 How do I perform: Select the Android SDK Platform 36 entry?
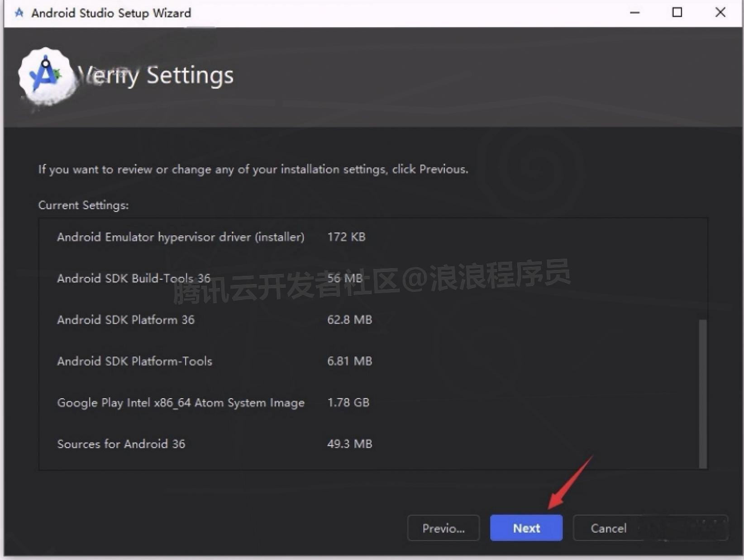point(126,320)
